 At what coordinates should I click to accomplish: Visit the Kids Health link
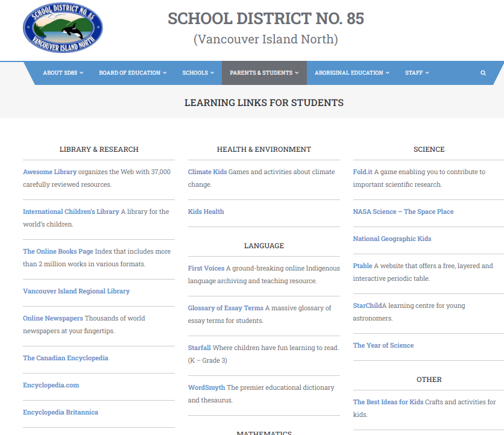coord(206,211)
